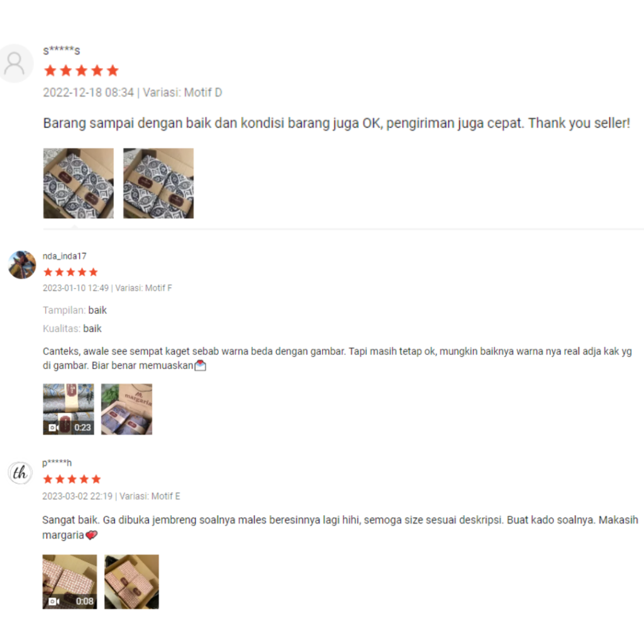Open default avatar of reviewer s*****s
Image resolution: width=644 pixels, height=644 pixels.
15,64
